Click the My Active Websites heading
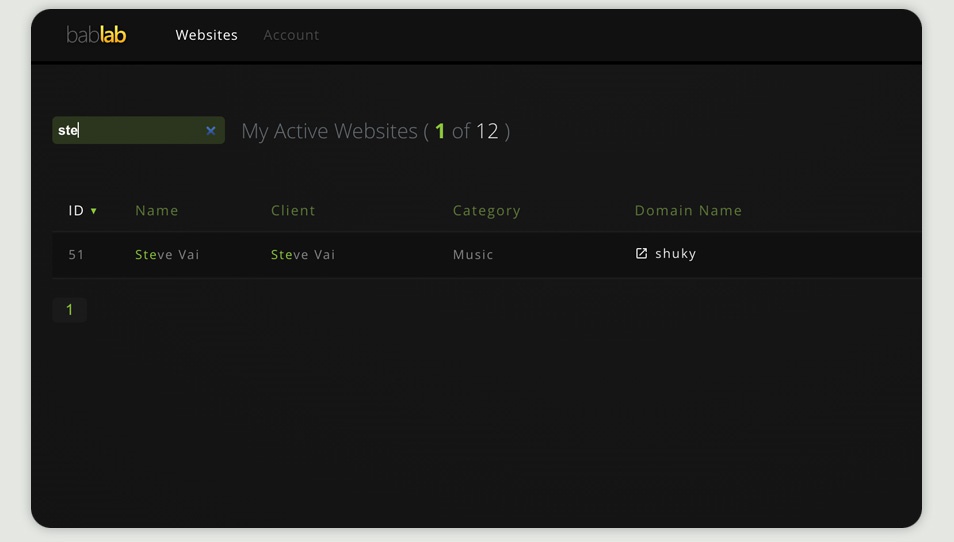This screenshot has width=954, height=542. [x=329, y=131]
